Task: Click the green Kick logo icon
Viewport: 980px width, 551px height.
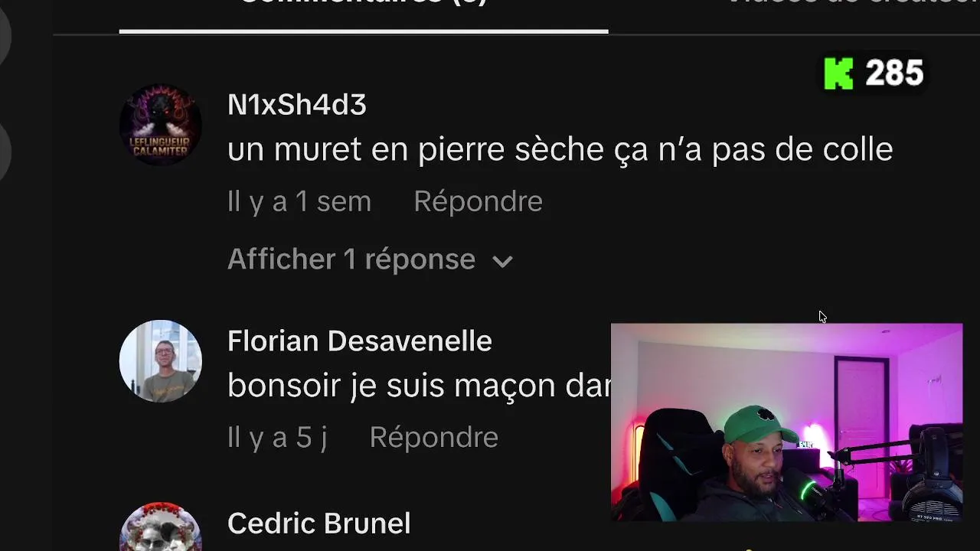Action: tap(838, 73)
